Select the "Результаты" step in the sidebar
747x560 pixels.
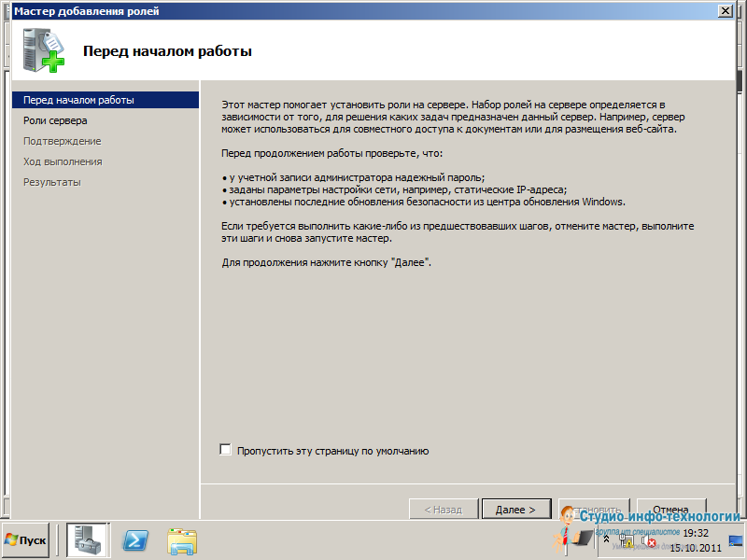point(51,182)
